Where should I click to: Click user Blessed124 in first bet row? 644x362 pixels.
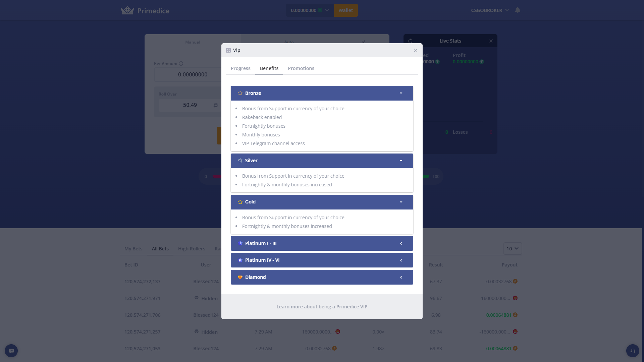[x=206, y=282]
